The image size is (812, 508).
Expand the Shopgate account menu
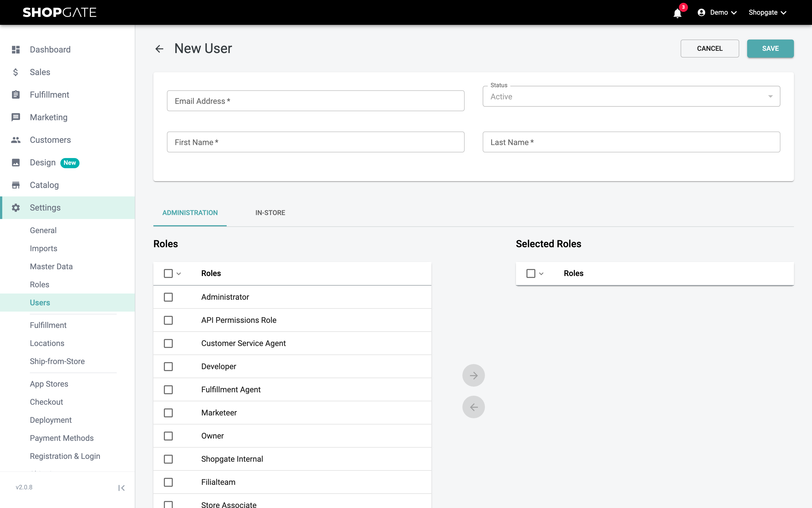[x=767, y=12]
